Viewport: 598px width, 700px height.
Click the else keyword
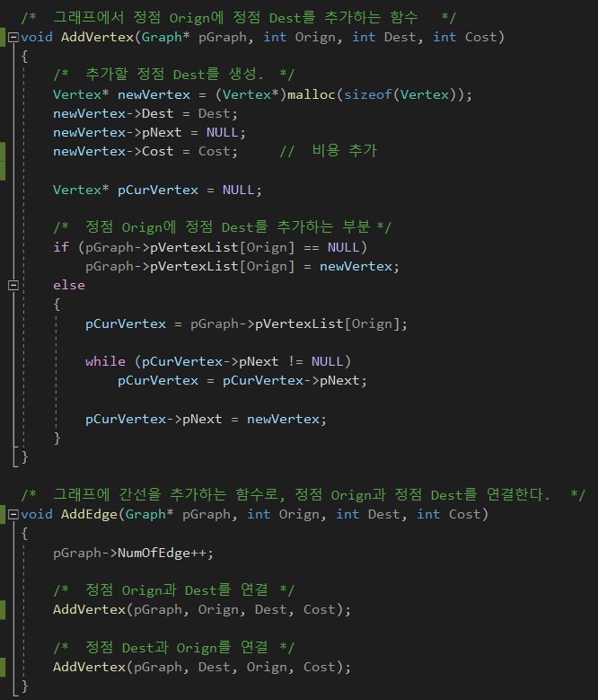69,285
